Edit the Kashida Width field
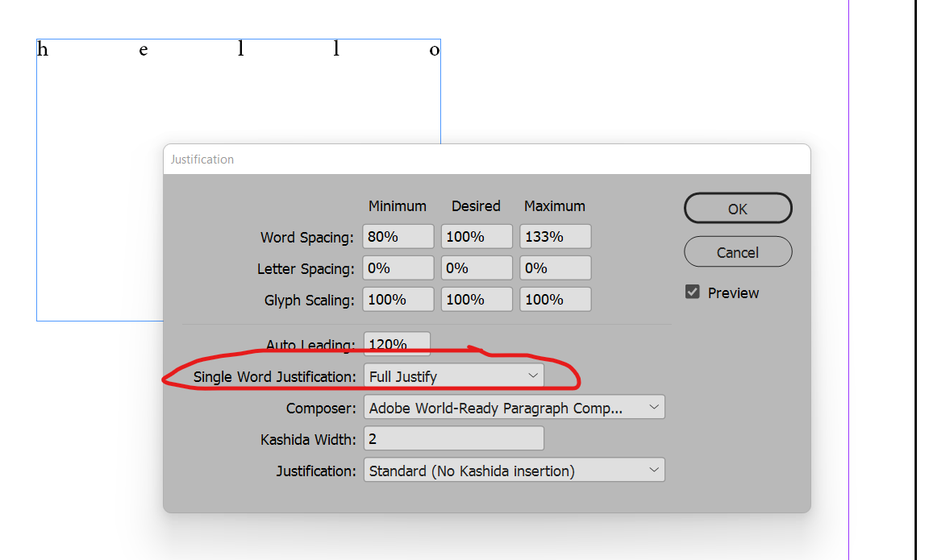 point(453,438)
